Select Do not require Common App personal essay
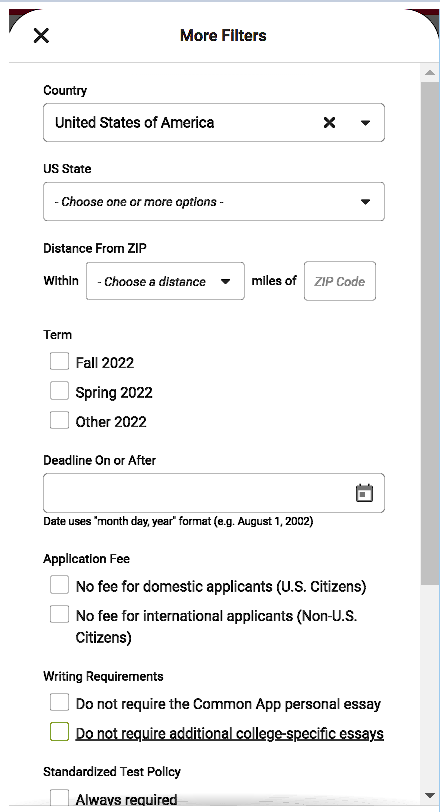 tap(60, 703)
